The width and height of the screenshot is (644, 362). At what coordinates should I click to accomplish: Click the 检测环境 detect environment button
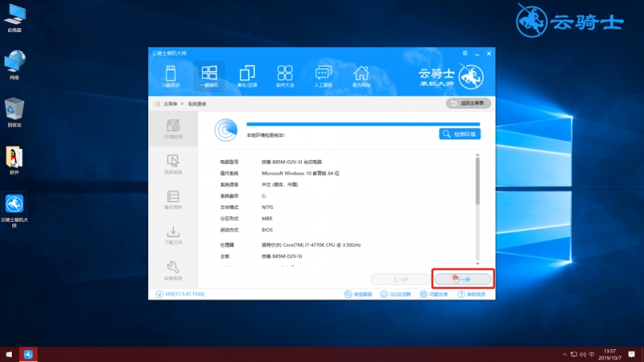coord(460,134)
